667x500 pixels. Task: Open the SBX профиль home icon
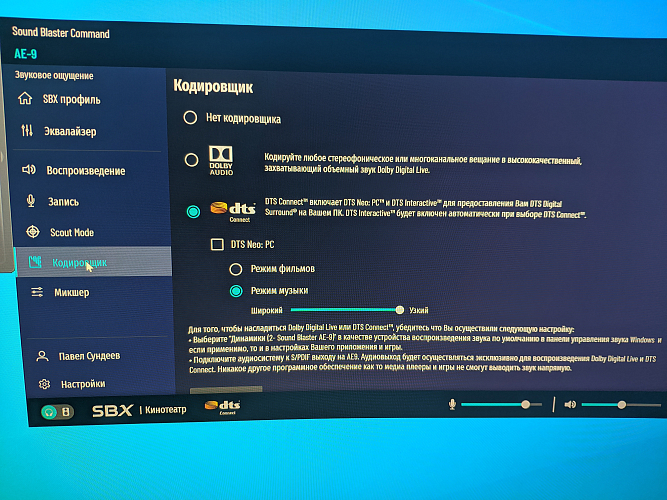pos(25,98)
